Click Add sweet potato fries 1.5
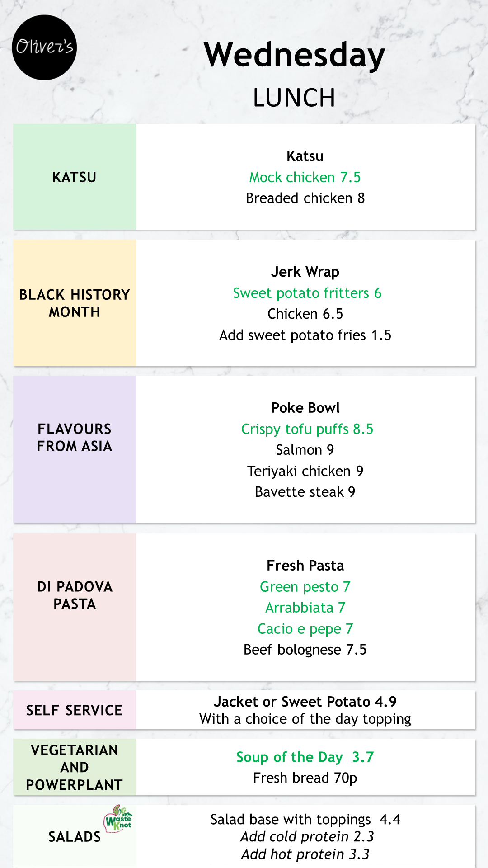The width and height of the screenshot is (488, 868). point(305,335)
